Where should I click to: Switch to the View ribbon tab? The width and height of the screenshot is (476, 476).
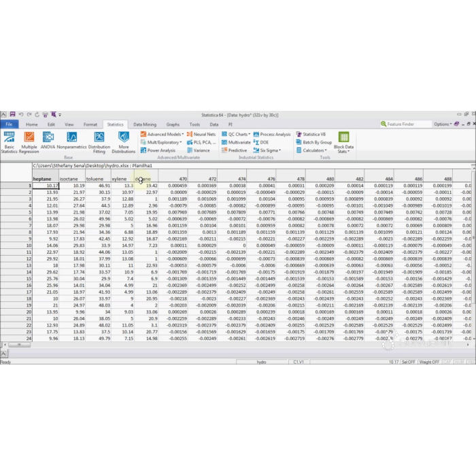coord(69,124)
